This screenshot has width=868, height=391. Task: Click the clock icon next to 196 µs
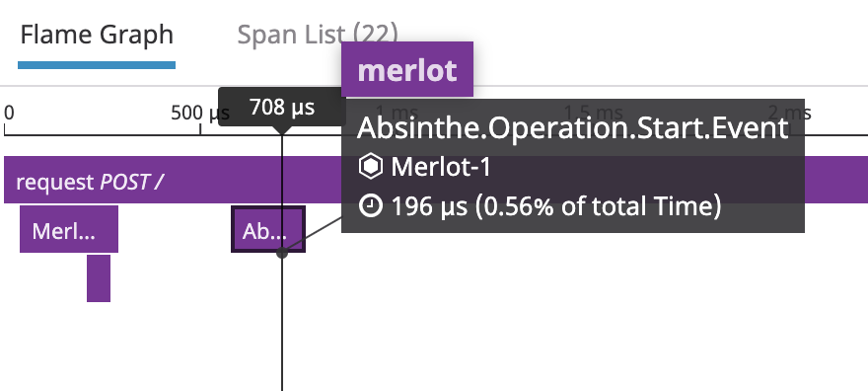370,205
